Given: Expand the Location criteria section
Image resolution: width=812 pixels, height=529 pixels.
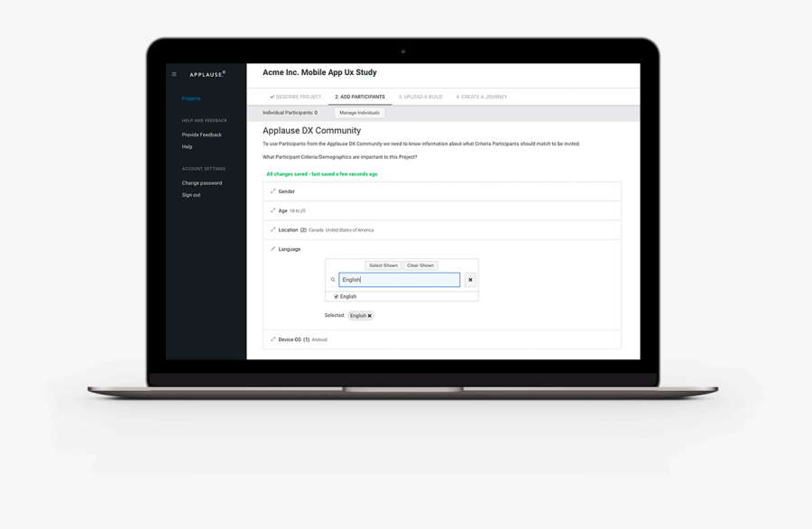Looking at the screenshot, I should (288, 229).
